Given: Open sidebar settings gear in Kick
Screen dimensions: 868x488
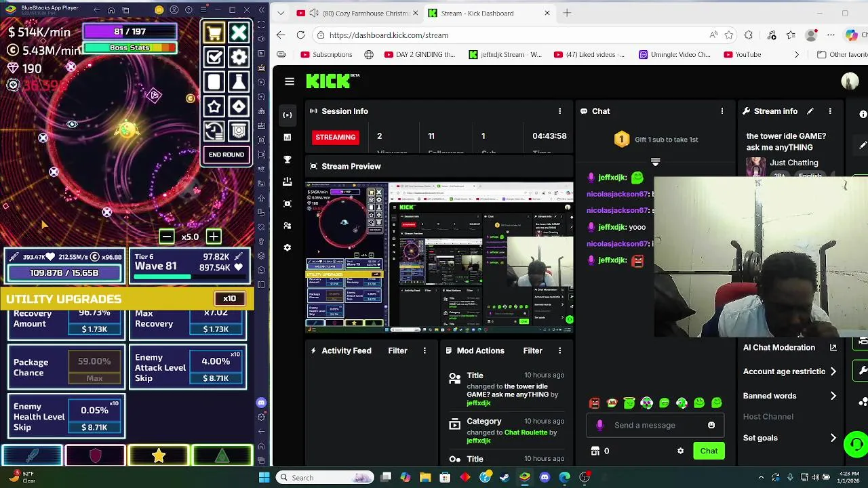Looking at the screenshot, I should tap(288, 247).
